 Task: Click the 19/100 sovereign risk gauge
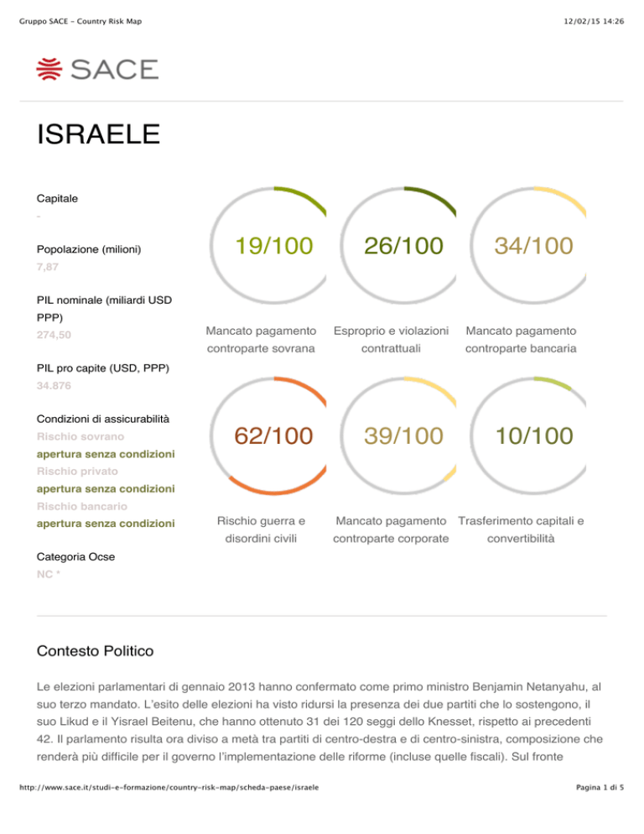(x=268, y=245)
